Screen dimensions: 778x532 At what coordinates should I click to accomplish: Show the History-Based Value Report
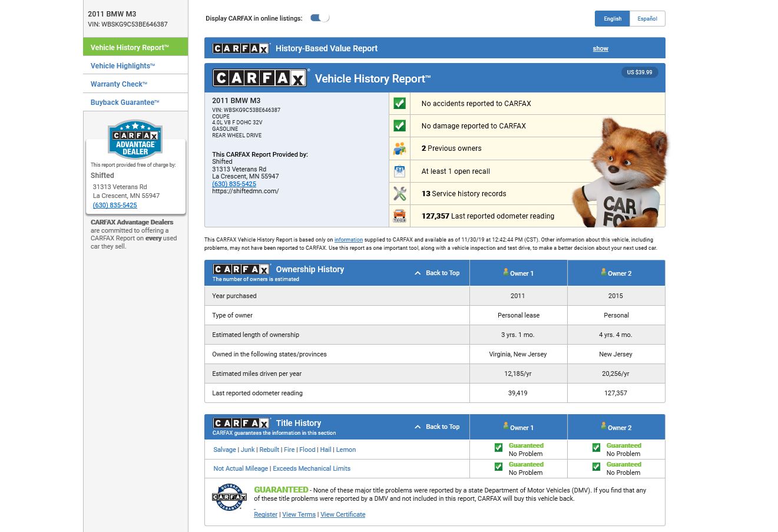(x=600, y=49)
